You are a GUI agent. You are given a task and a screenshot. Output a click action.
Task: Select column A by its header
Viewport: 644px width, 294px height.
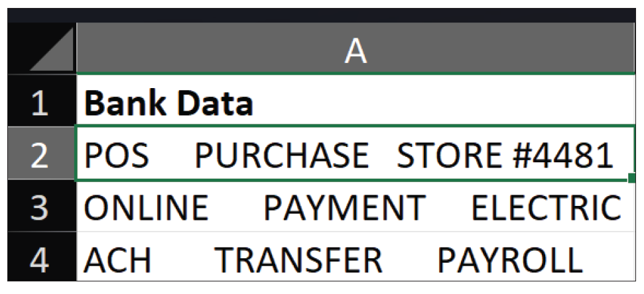click(355, 48)
